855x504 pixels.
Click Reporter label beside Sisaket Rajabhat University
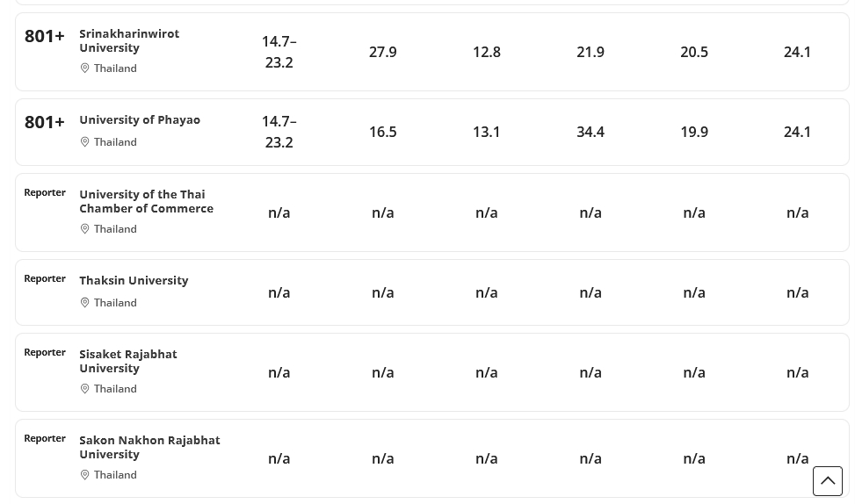[45, 352]
